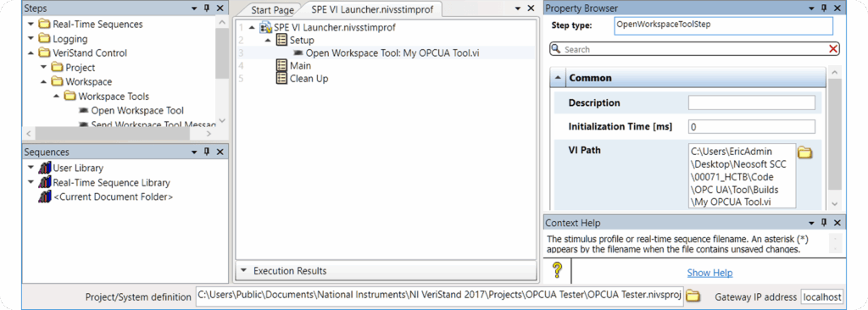Open the Show Help link
The image size is (868, 310).
[709, 273]
